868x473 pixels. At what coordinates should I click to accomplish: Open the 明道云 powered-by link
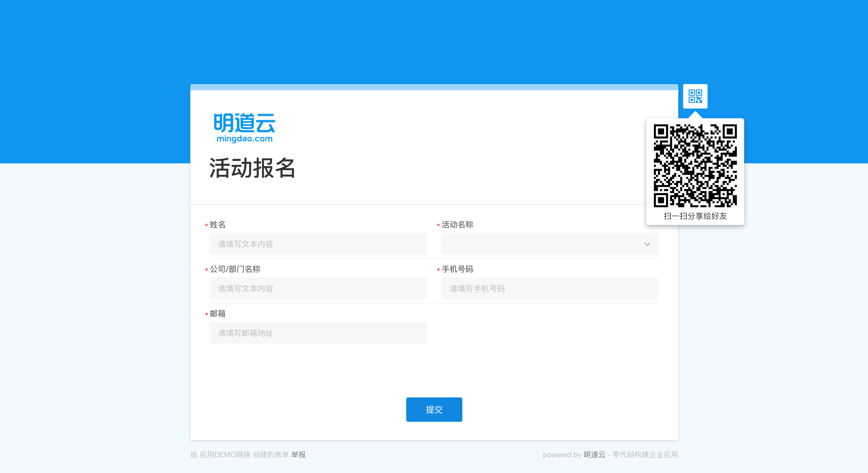594,454
